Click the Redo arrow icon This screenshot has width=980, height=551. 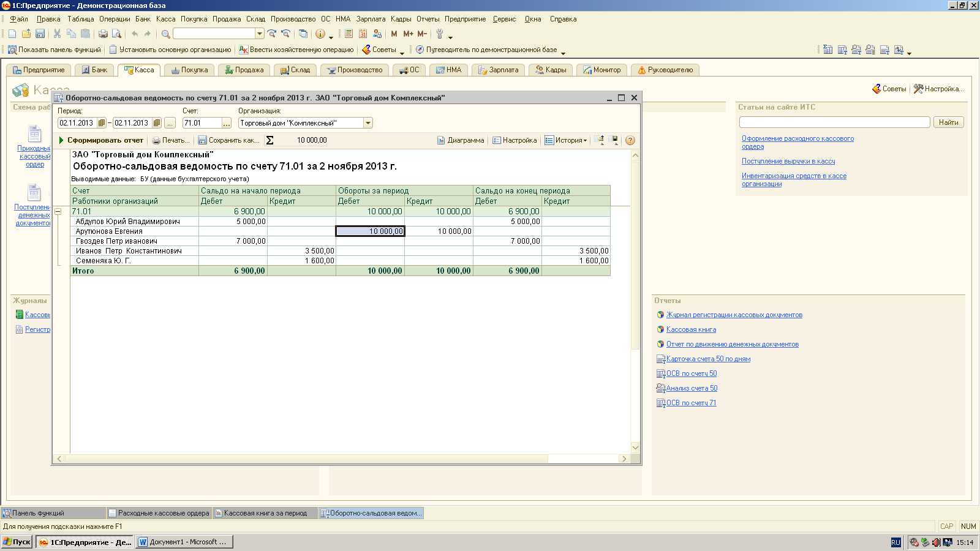[x=148, y=34]
